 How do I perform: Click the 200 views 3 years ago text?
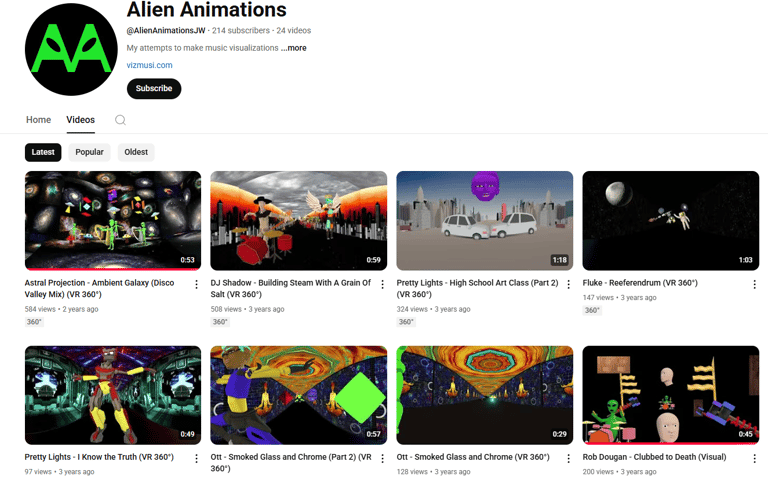tap(620, 472)
